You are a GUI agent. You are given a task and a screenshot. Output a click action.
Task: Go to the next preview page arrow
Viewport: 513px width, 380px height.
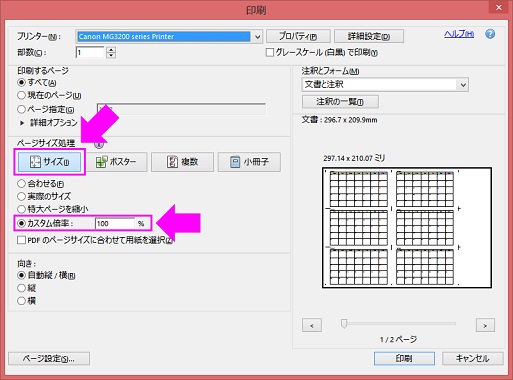485,325
